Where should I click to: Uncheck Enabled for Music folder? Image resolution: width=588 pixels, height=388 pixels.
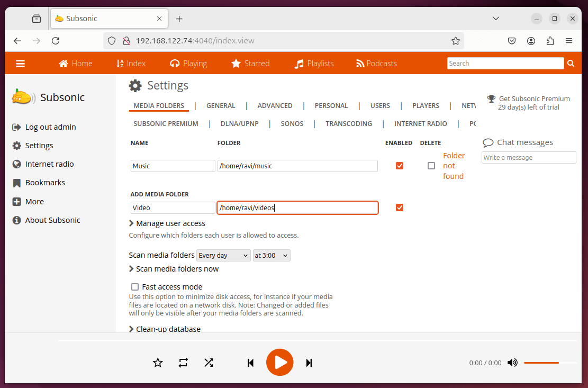[400, 166]
